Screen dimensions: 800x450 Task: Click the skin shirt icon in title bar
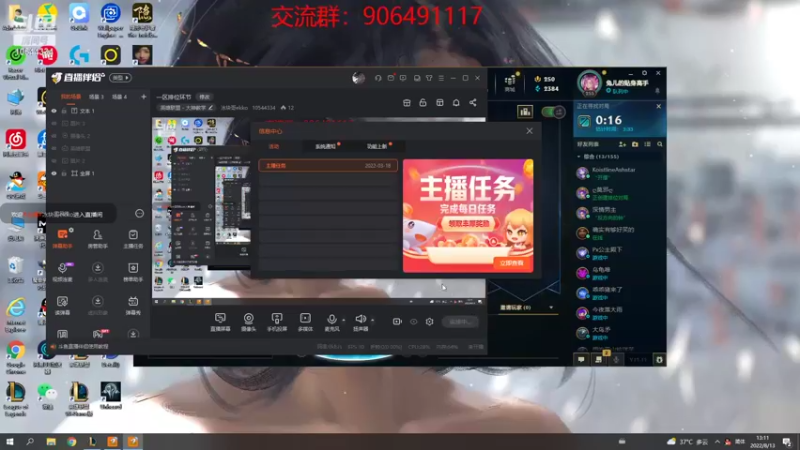click(429, 78)
